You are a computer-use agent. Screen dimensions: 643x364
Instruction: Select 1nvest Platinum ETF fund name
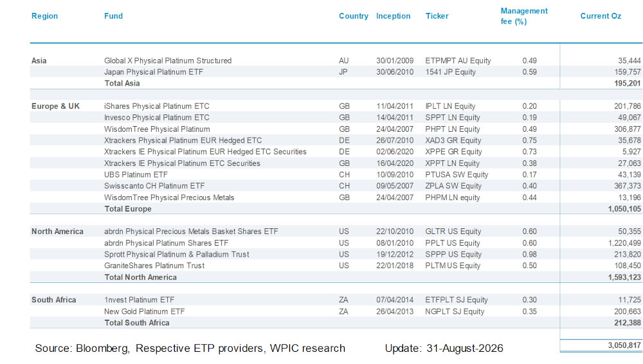139,300
